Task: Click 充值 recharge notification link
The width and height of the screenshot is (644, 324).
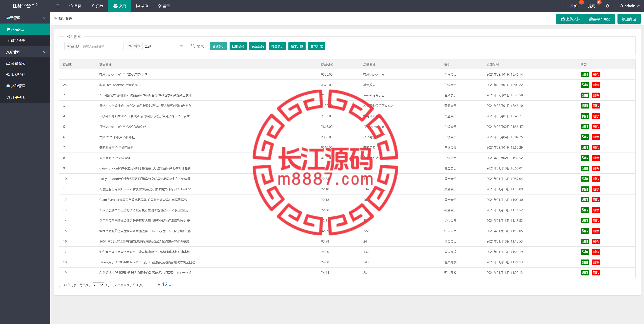Action: coord(574,6)
